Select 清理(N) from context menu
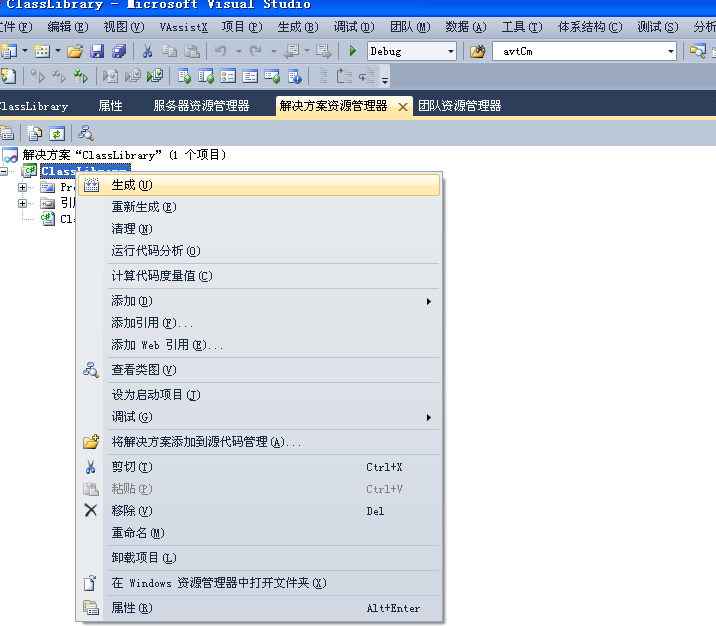 pos(259,229)
